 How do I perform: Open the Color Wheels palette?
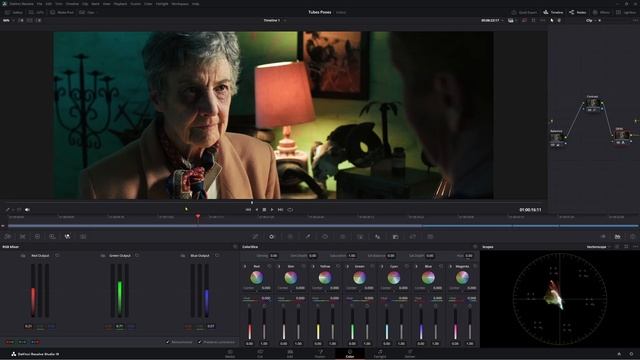tap(37, 236)
